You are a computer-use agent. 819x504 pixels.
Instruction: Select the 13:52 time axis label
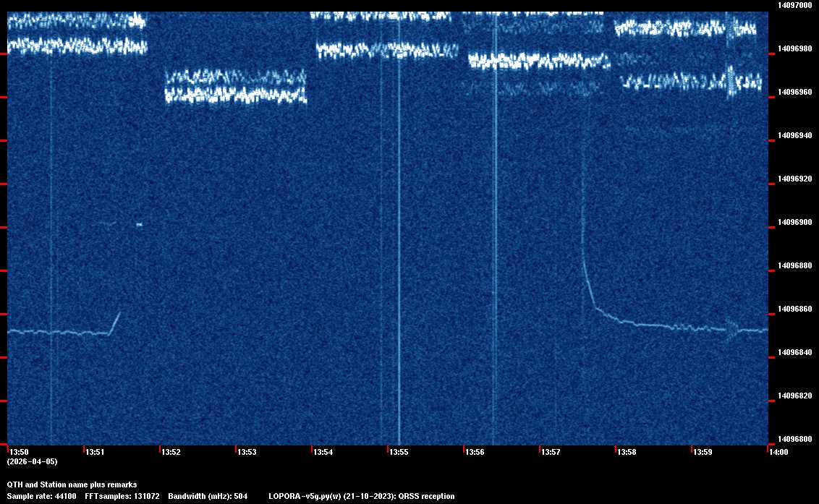[171, 452]
